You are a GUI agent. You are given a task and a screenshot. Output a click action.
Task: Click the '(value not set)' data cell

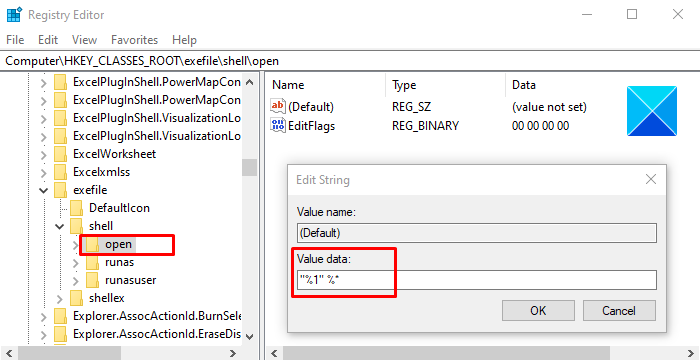point(549,107)
